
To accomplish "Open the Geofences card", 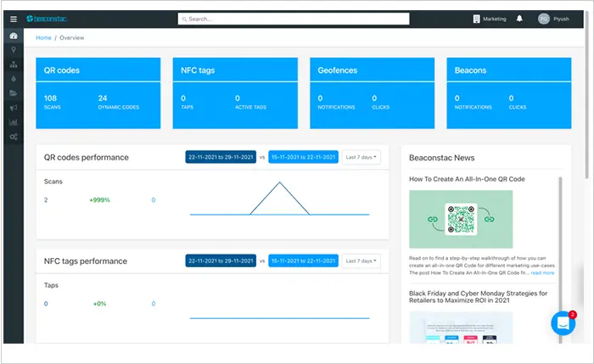I will coord(372,93).
